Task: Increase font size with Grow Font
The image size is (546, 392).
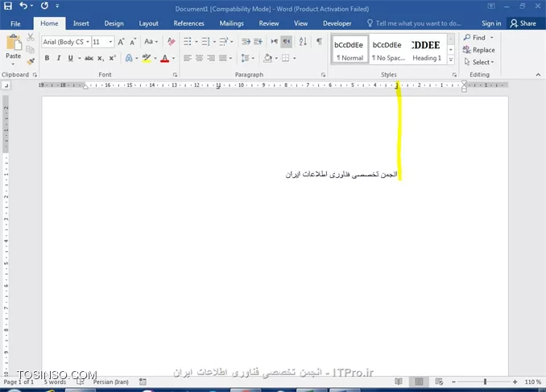Action: (x=121, y=42)
